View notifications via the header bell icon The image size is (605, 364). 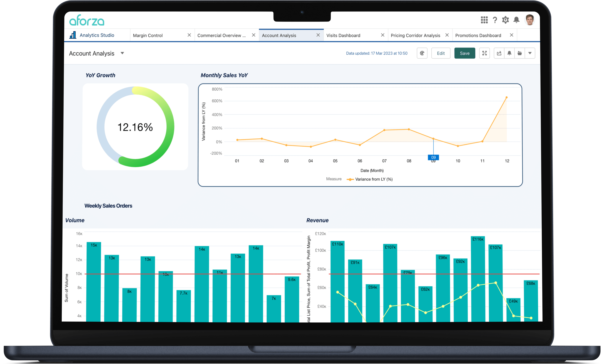tap(516, 20)
